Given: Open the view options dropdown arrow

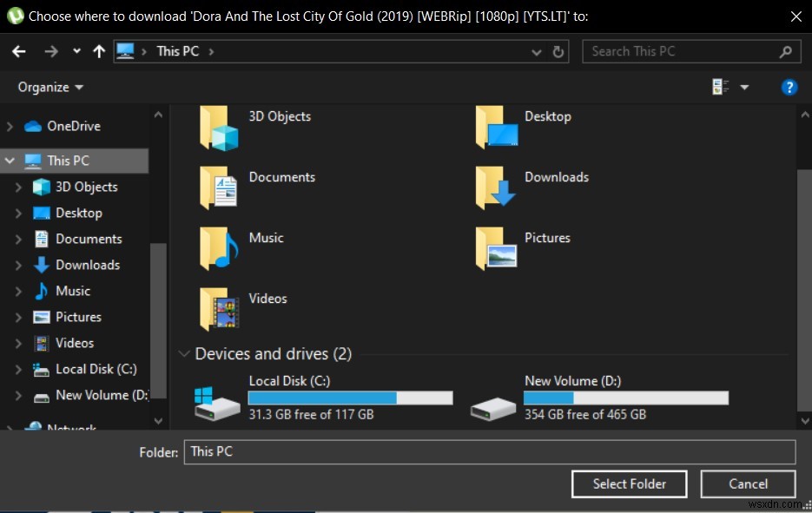Looking at the screenshot, I should coord(743,87).
